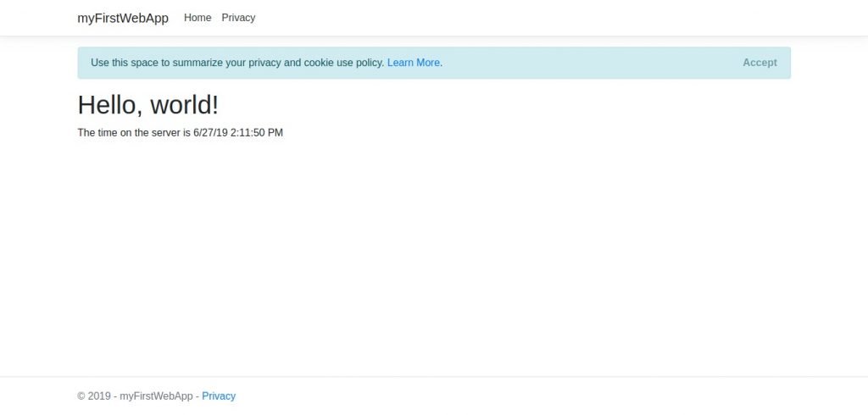
Task: Click the phrase 'The time on the server is'
Action: 134,133
